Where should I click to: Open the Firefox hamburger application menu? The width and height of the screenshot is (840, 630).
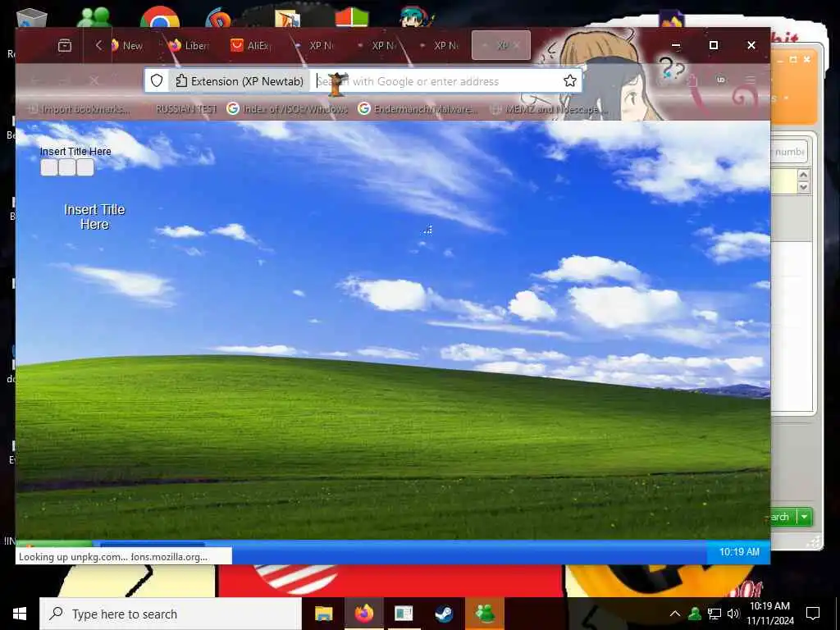point(750,80)
